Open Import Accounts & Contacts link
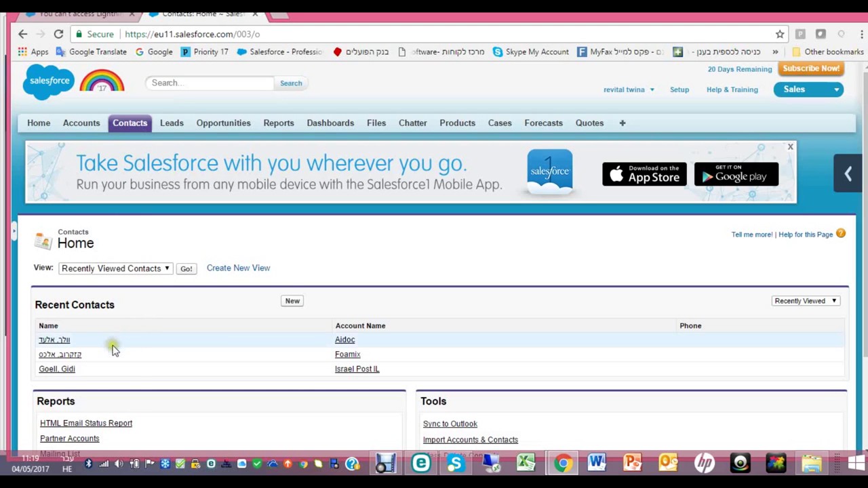 tap(470, 440)
